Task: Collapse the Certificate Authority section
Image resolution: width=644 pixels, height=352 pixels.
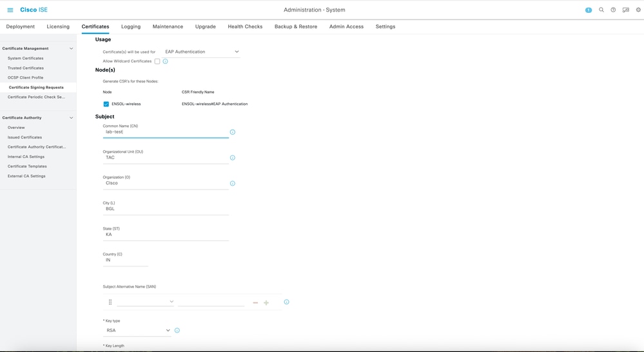Action: (71, 118)
